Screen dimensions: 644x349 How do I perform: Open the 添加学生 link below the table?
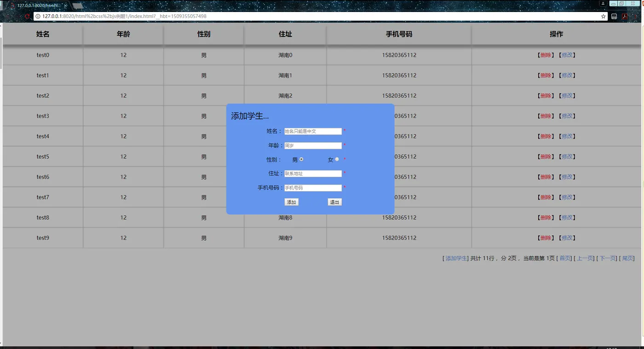click(455, 258)
